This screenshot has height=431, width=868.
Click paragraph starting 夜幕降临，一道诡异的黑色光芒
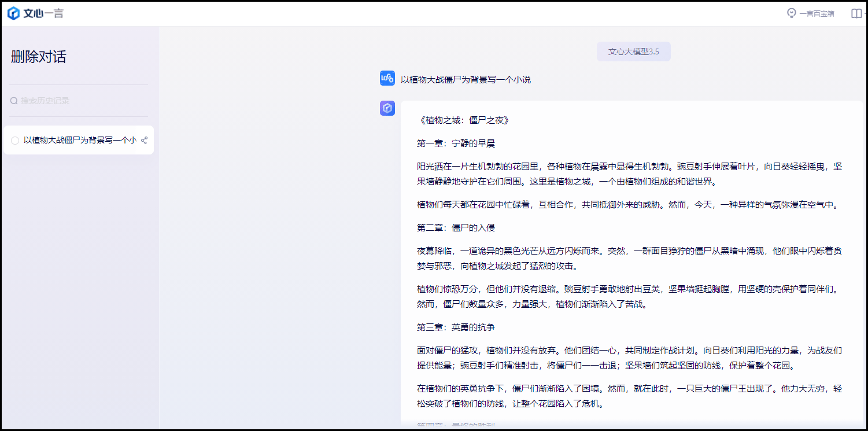tap(629, 258)
